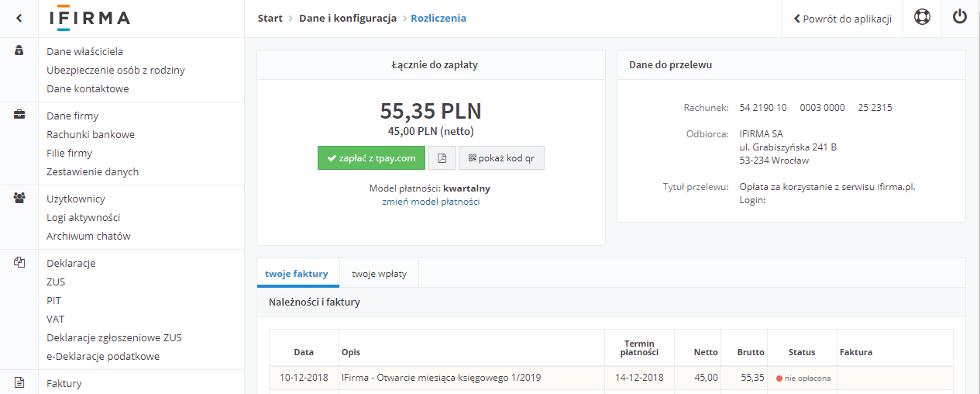Click the briefcase company icon
Image resolution: width=980 pixels, height=394 pixels.
click(x=19, y=115)
